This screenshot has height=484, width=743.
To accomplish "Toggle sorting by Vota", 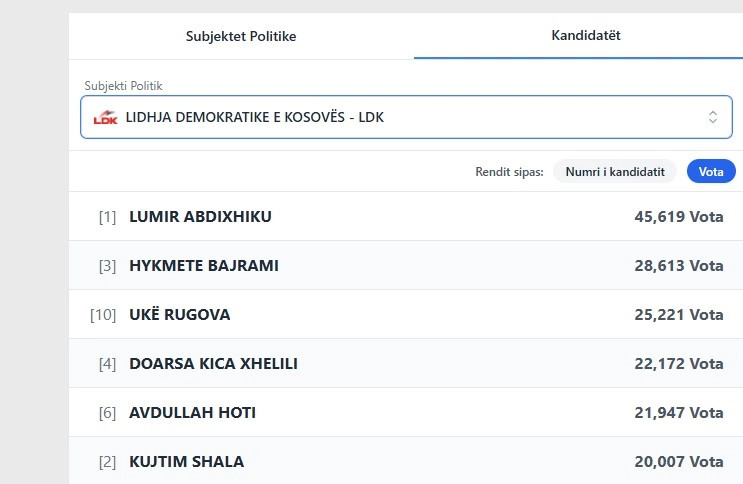I will pyautogui.click(x=711, y=171).
